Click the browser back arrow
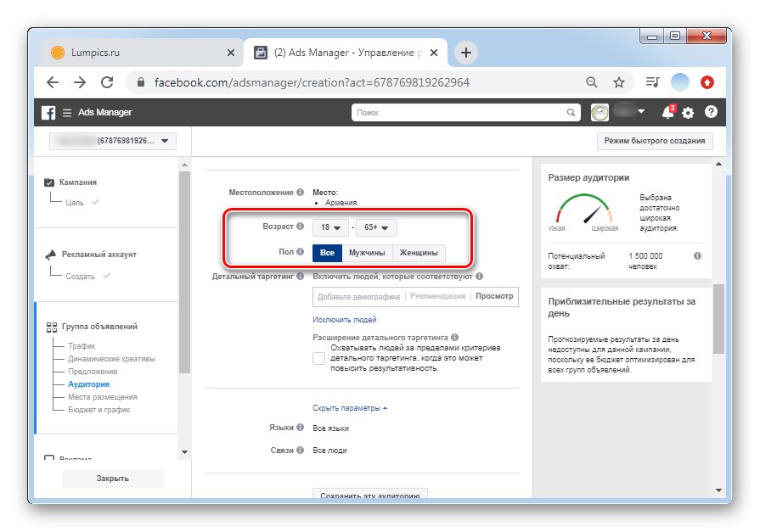The width and height of the screenshot is (760, 532). coord(53,82)
